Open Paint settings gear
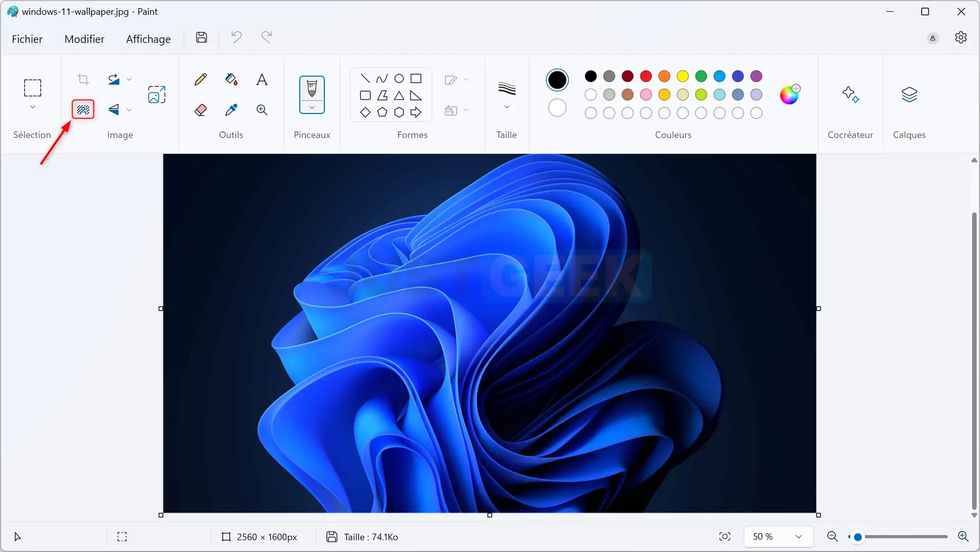The image size is (980, 552). (x=961, y=38)
